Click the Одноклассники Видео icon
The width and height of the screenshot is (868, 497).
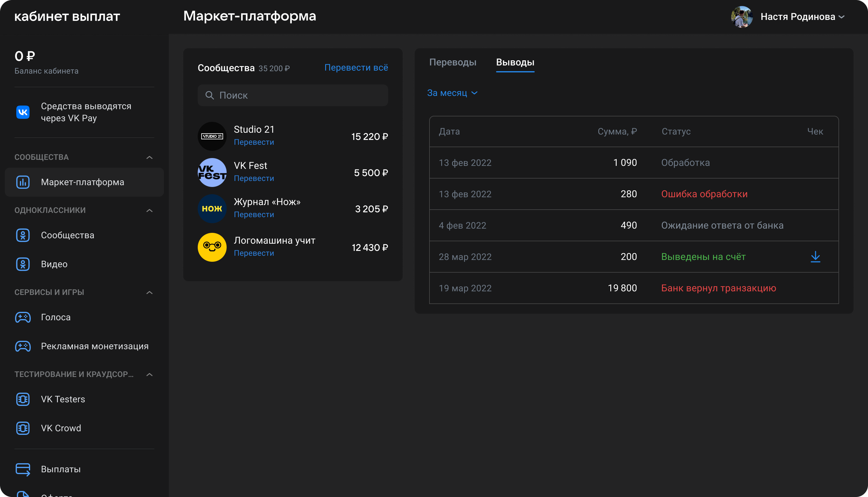[23, 264]
